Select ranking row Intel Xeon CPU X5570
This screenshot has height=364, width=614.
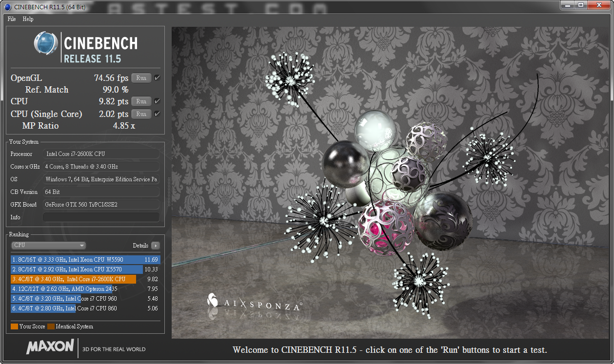pyautogui.click(x=85, y=269)
